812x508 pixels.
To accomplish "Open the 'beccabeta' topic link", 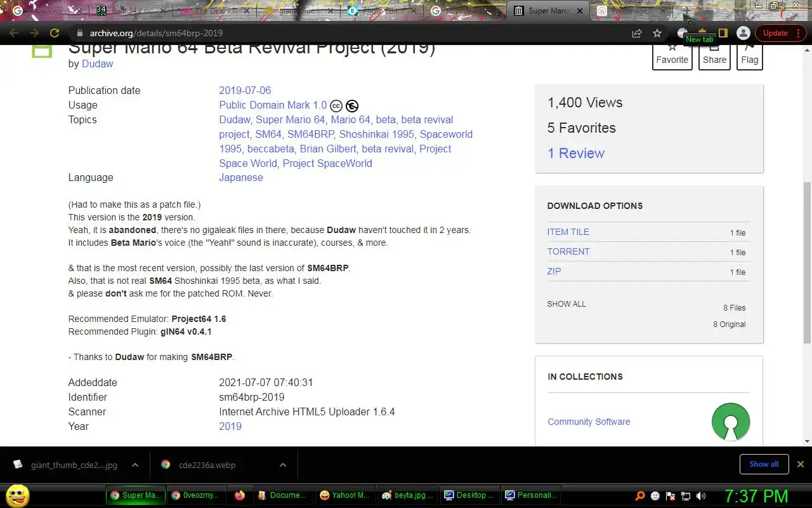I will click(270, 149).
